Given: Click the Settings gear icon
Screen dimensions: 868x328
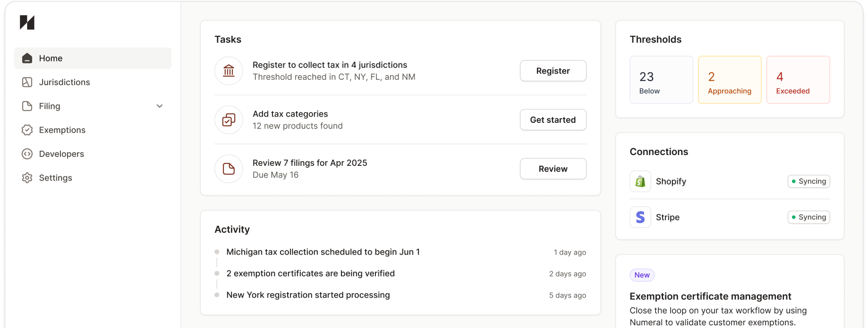Looking at the screenshot, I should point(27,177).
